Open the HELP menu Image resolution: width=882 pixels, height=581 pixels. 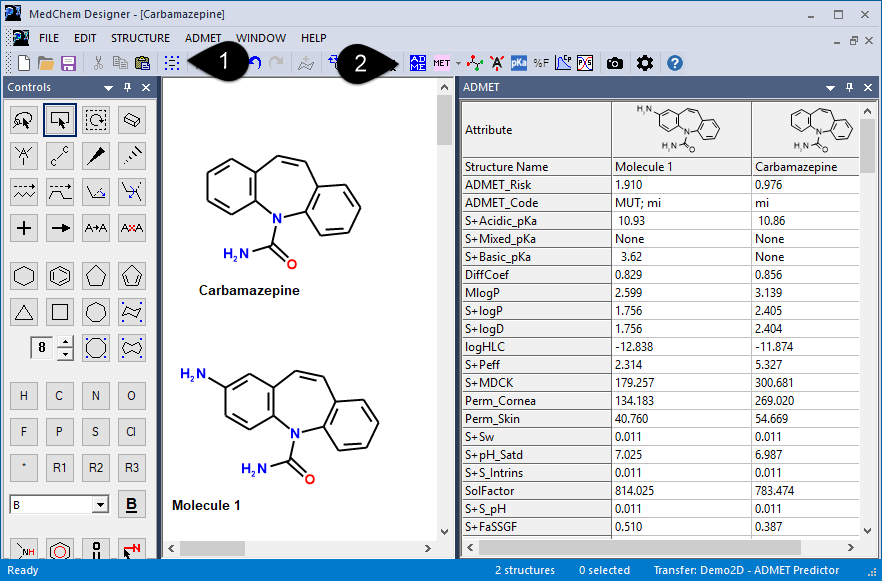point(313,38)
